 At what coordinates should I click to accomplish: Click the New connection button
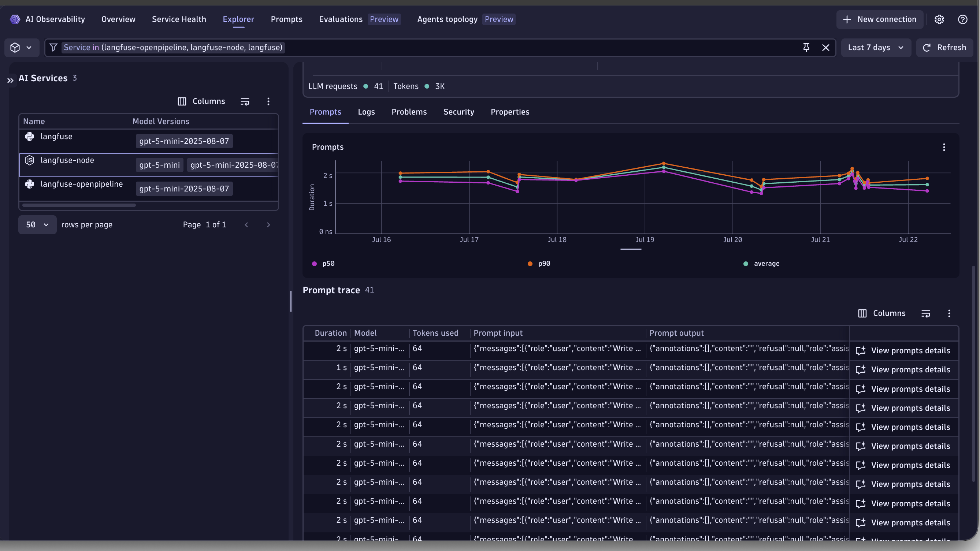tap(880, 19)
